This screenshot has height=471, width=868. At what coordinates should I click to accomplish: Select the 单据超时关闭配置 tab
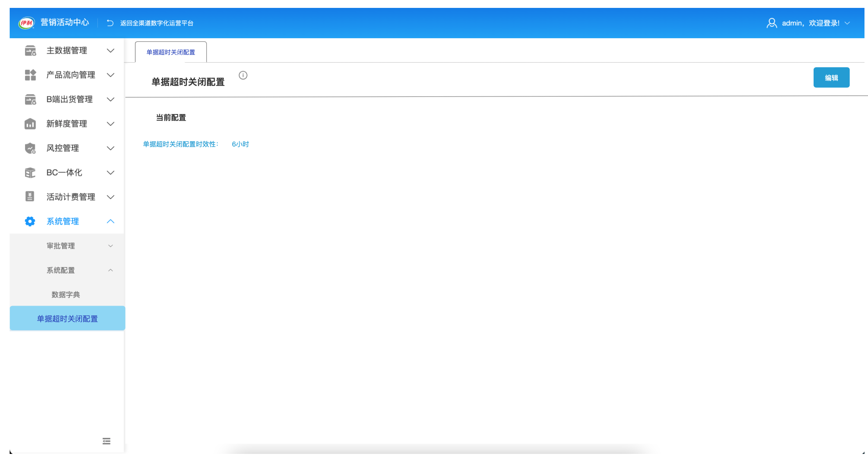pyautogui.click(x=171, y=52)
